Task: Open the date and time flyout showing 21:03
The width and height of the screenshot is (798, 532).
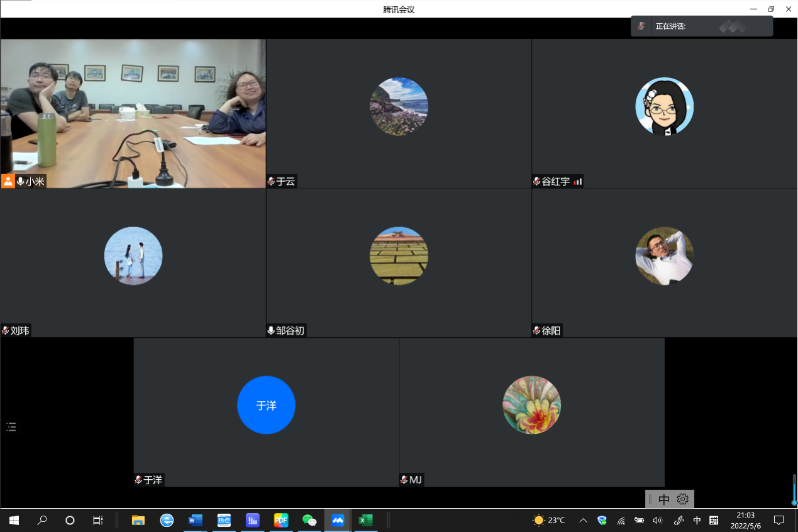Action: tap(745, 520)
